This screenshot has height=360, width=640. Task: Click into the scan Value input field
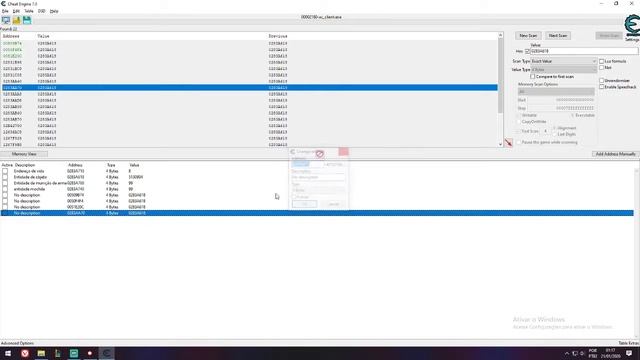[584, 51]
